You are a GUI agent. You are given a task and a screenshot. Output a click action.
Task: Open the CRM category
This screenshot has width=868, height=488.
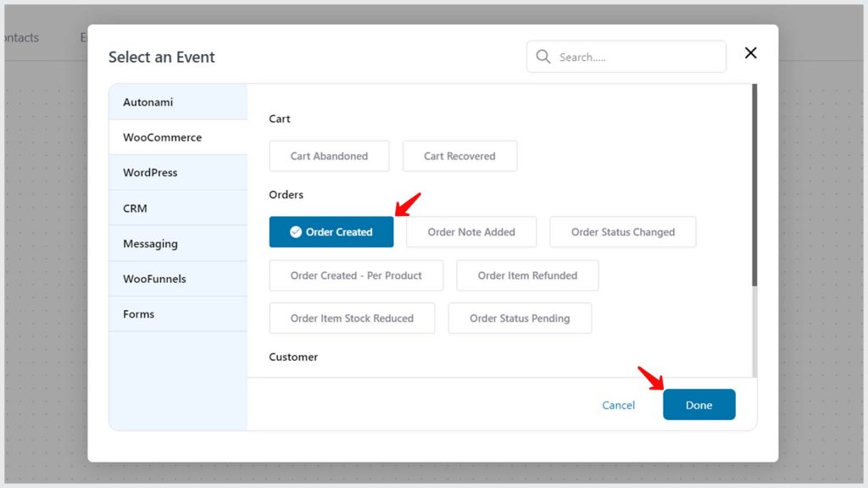pos(138,208)
